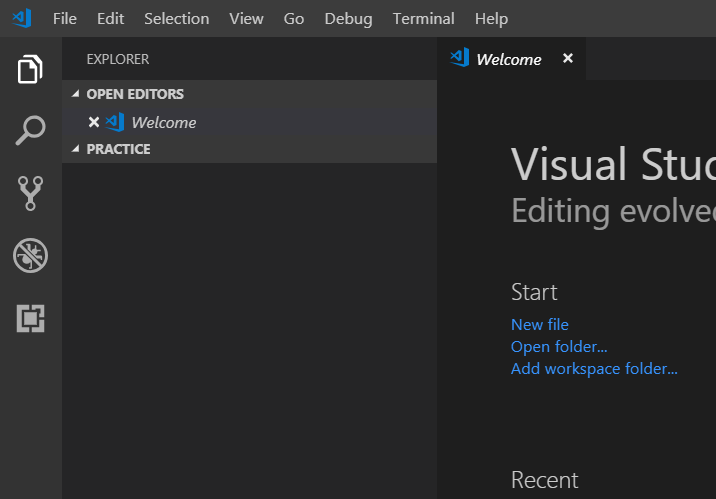
Task: Collapse the Open Editors section arrow
Action: pos(76,94)
